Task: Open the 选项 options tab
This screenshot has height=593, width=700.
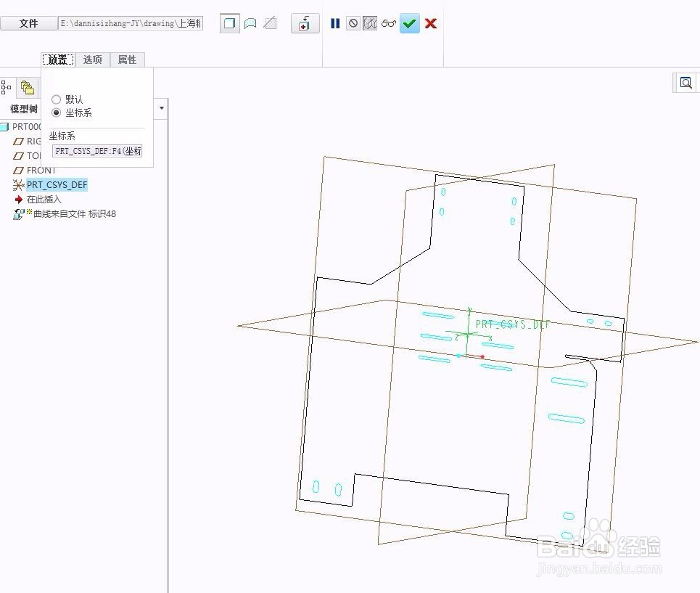Action: pyautogui.click(x=92, y=60)
